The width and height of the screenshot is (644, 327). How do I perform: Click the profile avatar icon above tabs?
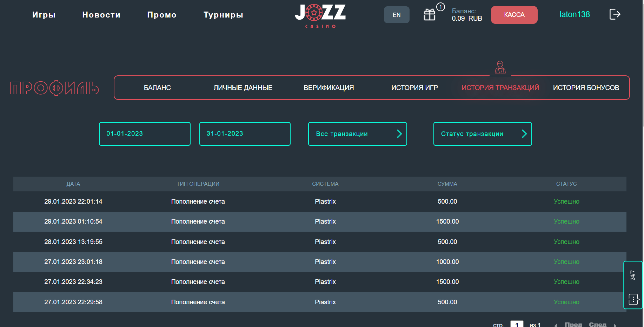[x=500, y=67]
